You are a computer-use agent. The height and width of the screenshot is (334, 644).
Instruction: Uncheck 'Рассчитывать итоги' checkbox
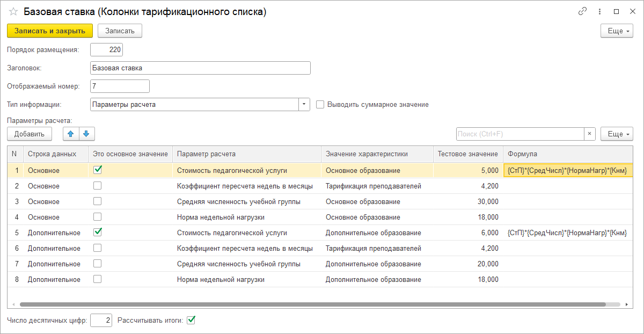click(x=191, y=320)
